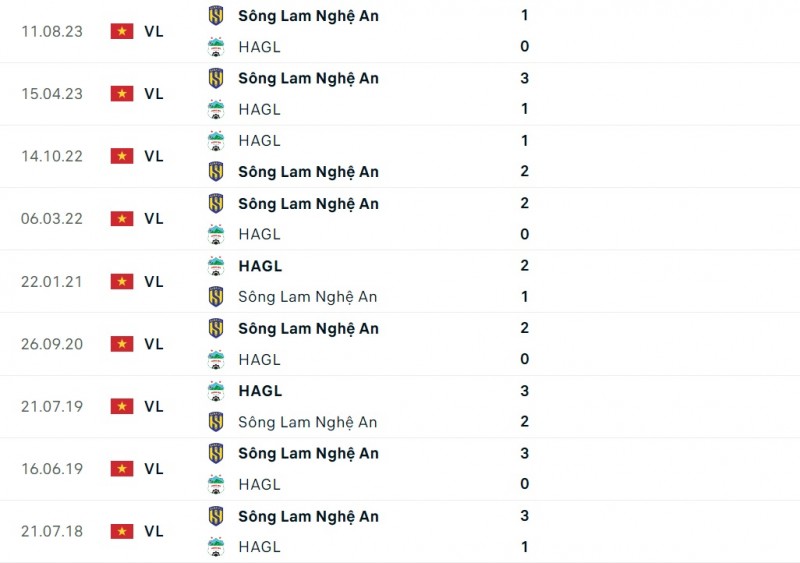Click Vietnam flag for 11.08.23 match
Viewport: 800px width, 563px height.
tap(122, 31)
